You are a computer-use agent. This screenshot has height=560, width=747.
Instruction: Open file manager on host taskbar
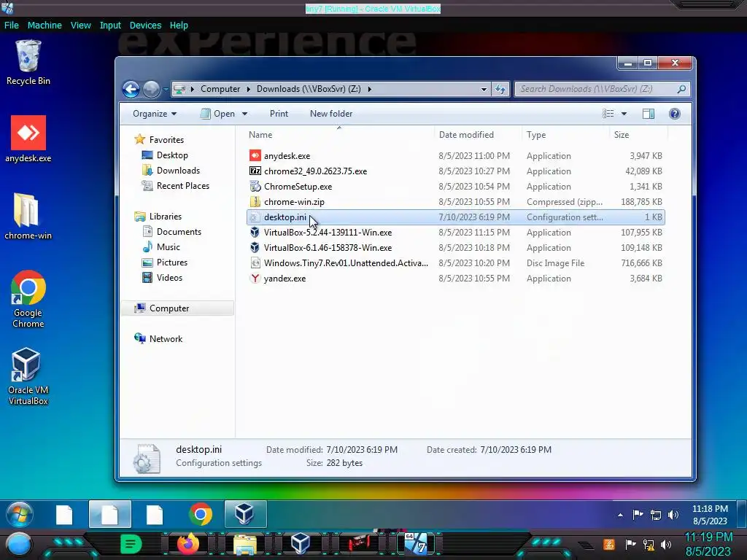[x=245, y=544]
